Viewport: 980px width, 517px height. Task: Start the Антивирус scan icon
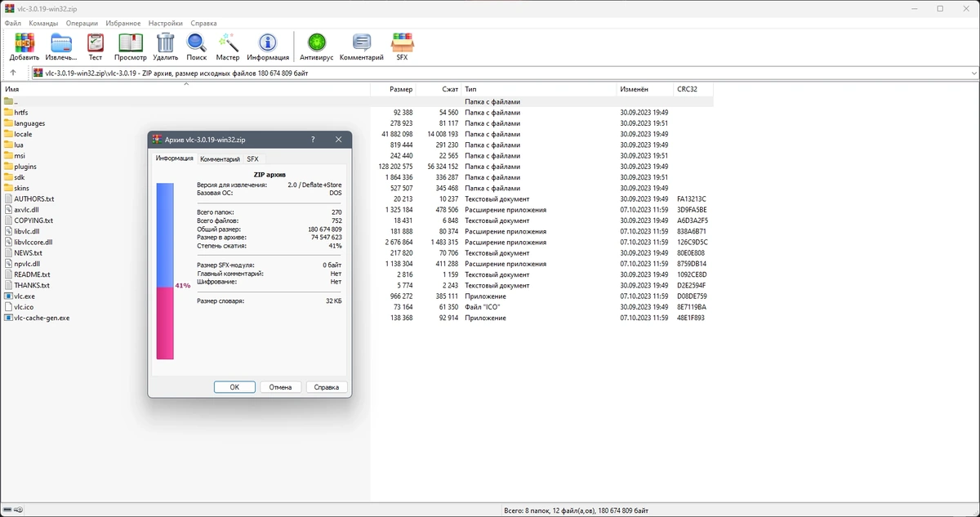click(x=317, y=42)
